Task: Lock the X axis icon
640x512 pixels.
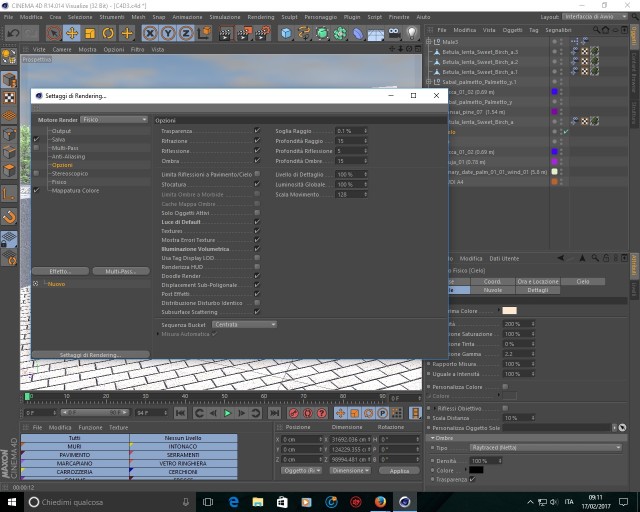Action: [150, 33]
